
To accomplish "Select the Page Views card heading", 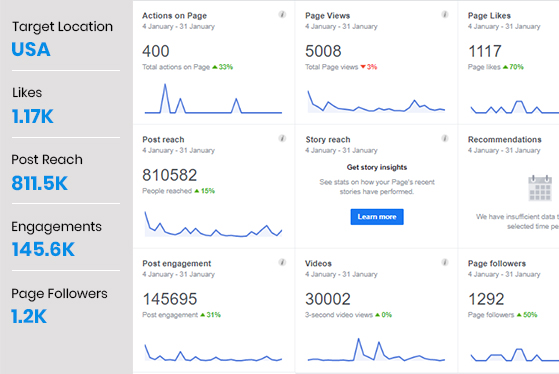I will click(x=327, y=16).
